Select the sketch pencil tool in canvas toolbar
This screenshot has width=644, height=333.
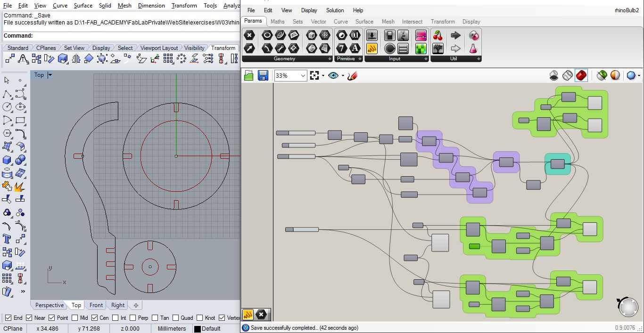pyautogui.click(x=352, y=75)
